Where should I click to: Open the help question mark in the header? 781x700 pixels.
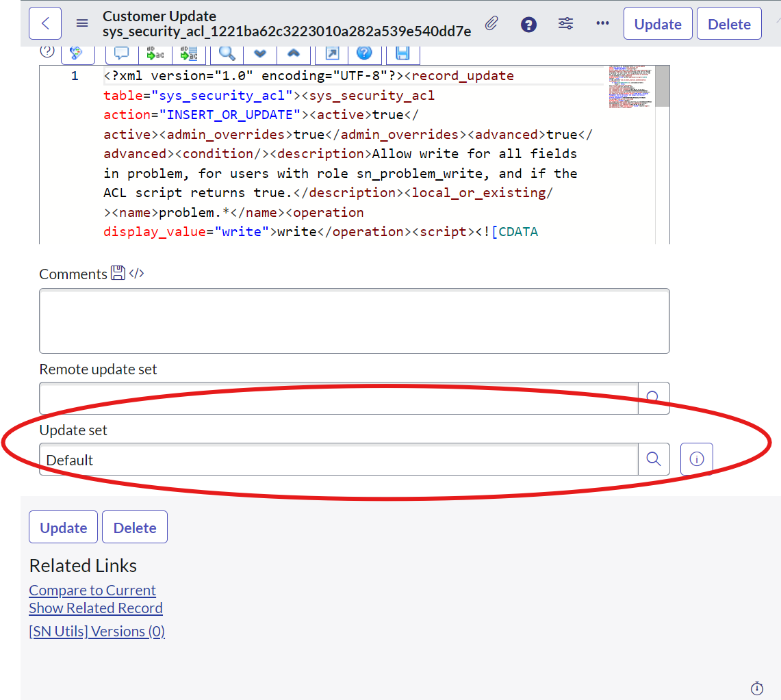coord(528,24)
